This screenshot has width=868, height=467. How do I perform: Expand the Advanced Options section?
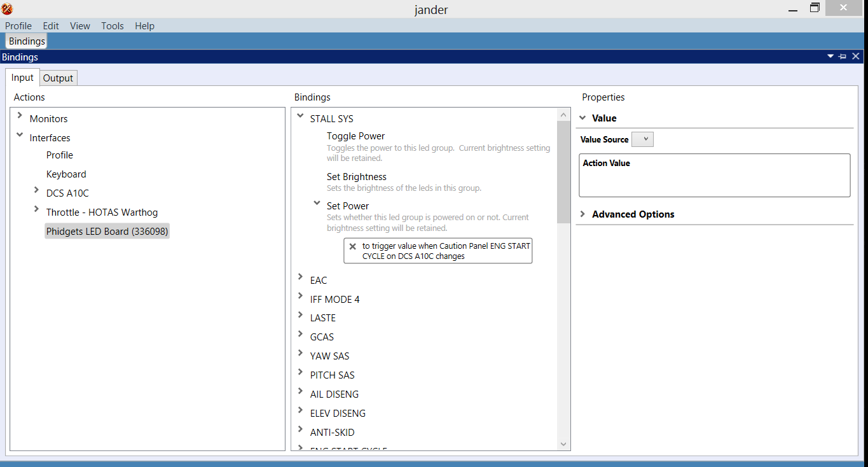click(582, 214)
